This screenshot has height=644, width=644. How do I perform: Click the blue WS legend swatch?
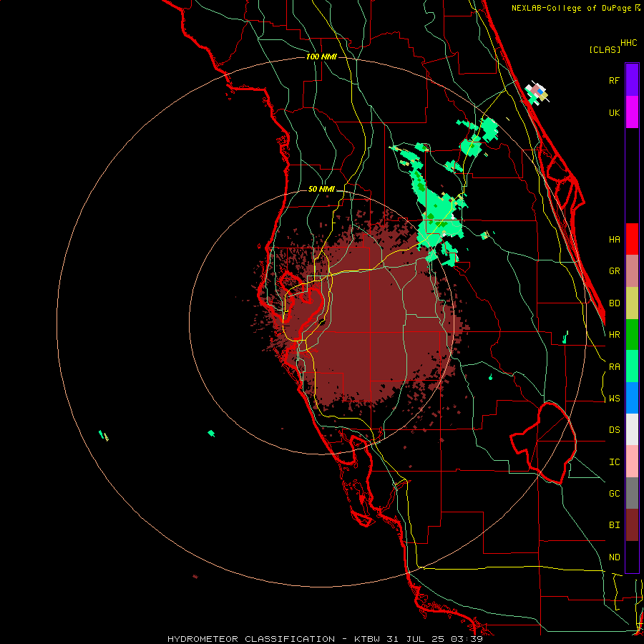click(632, 398)
